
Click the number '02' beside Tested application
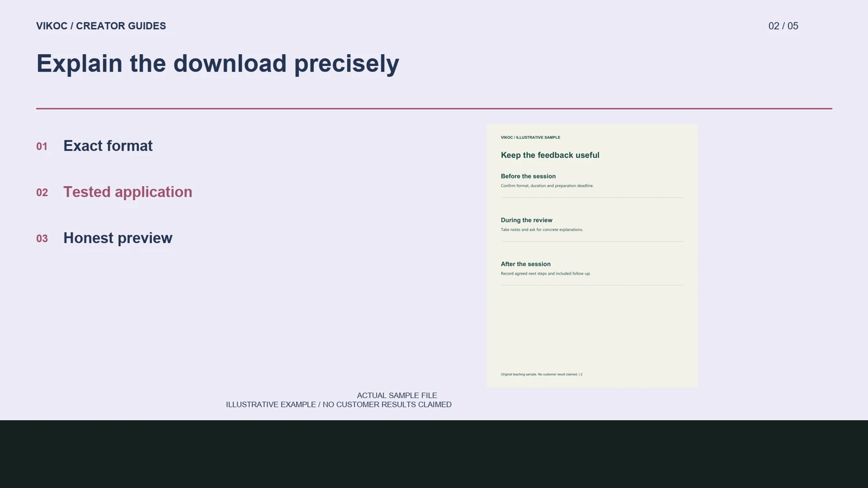42,192
